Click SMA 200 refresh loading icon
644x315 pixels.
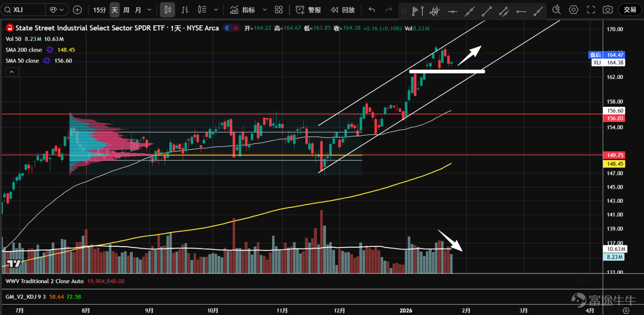pyautogui.click(x=50, y=50)
